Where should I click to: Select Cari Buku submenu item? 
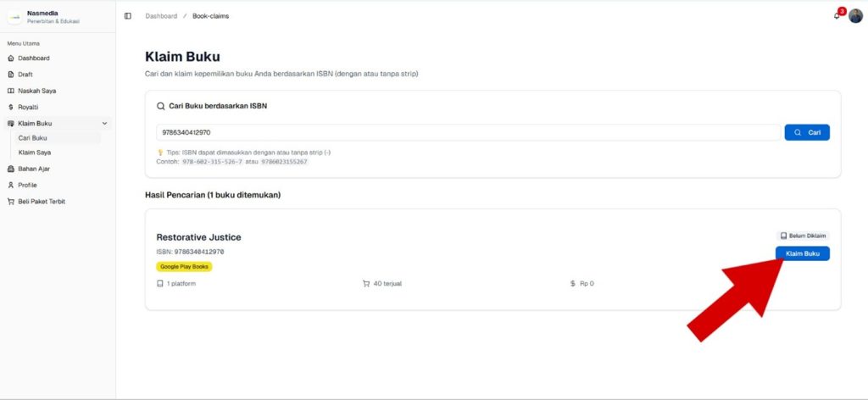point(33,138)
